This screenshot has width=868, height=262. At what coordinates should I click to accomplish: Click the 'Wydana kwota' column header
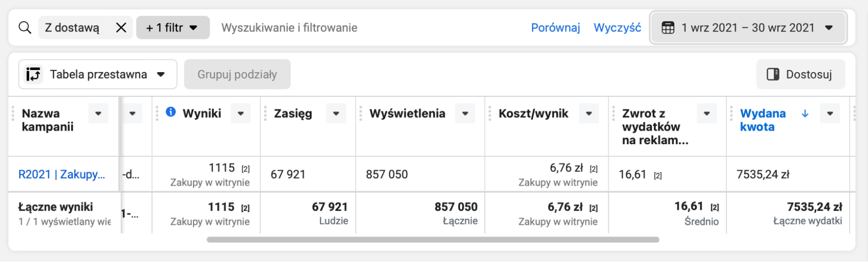762,120
